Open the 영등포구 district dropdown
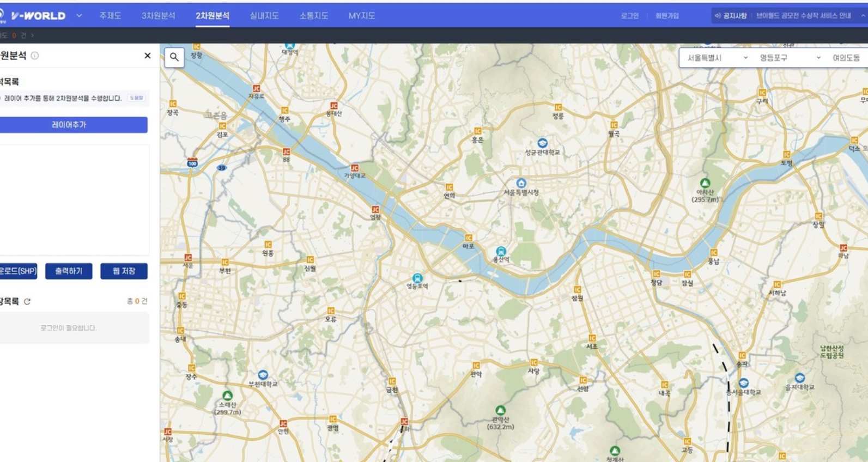 [790, 58]
